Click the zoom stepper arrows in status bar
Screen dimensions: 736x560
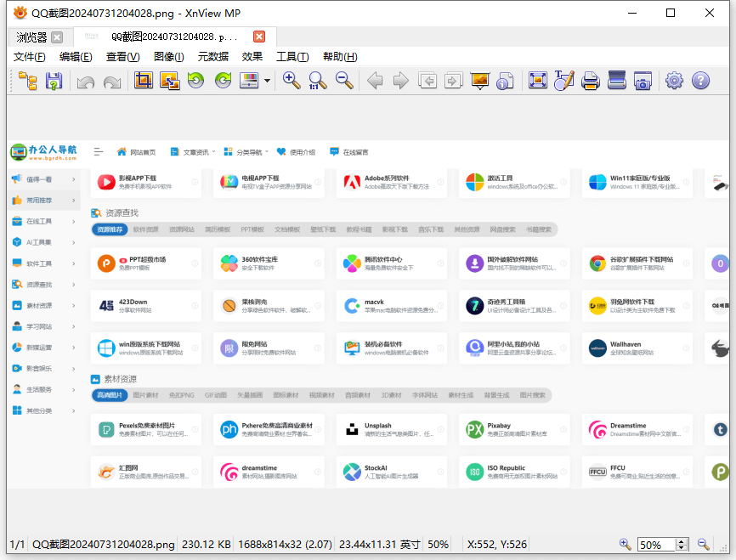point(682,545)
